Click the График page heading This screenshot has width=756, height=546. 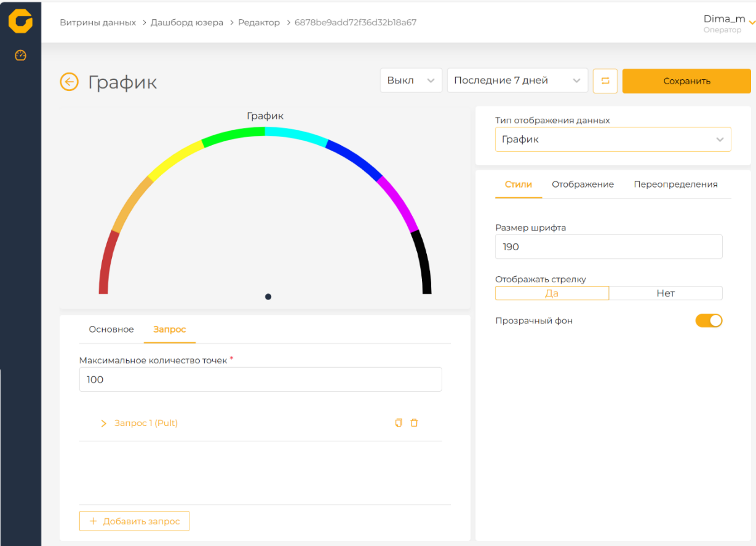122,82
